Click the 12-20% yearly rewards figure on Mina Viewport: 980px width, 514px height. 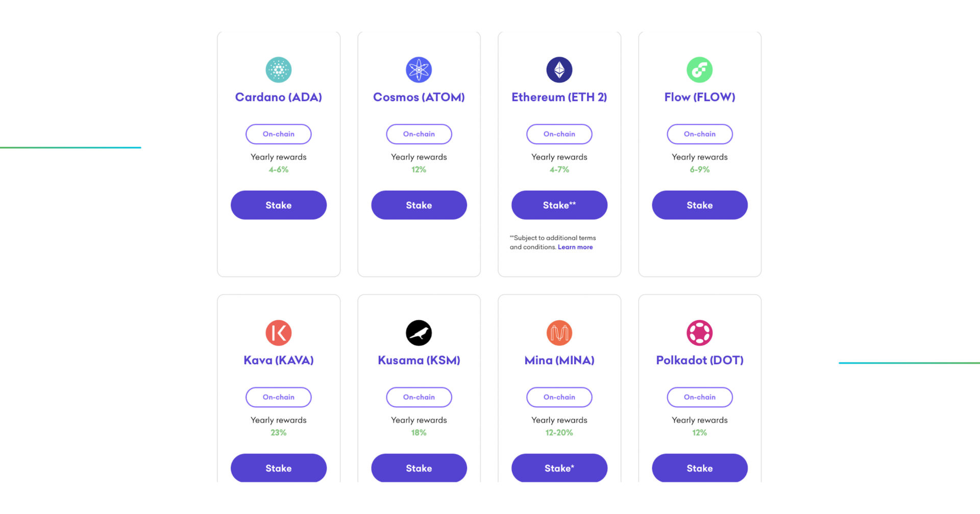pyautogui.click(x=559, y=432)
